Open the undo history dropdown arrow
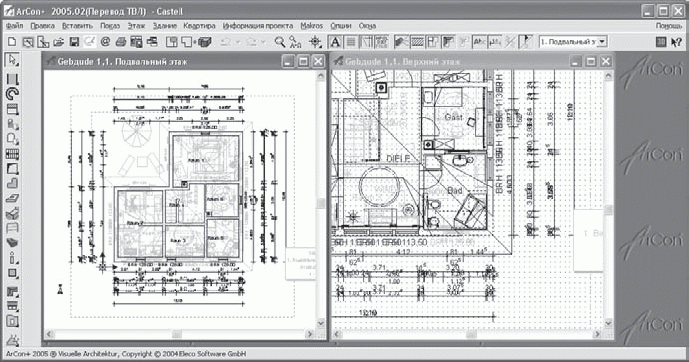The width and height of the screenshot is (689, 362). 238,42
